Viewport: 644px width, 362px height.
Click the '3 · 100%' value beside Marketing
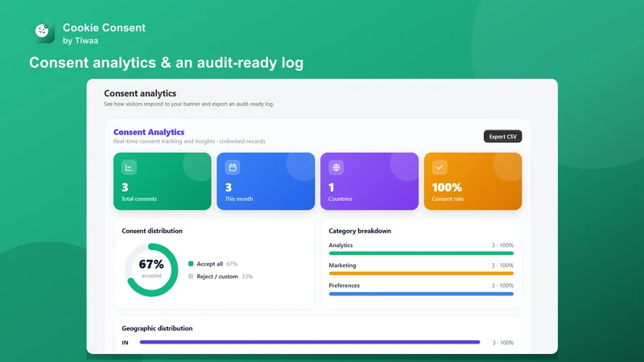tap(502, 265)
